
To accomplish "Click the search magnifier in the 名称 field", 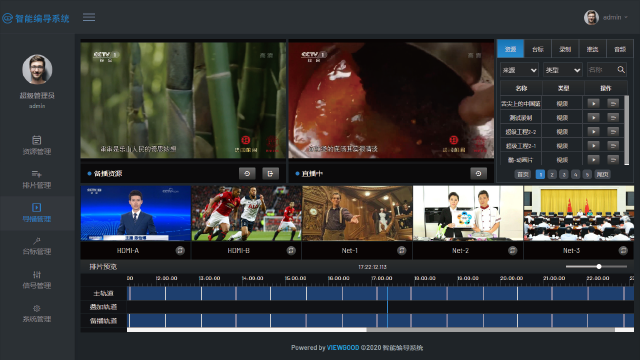I will (621, 70).
